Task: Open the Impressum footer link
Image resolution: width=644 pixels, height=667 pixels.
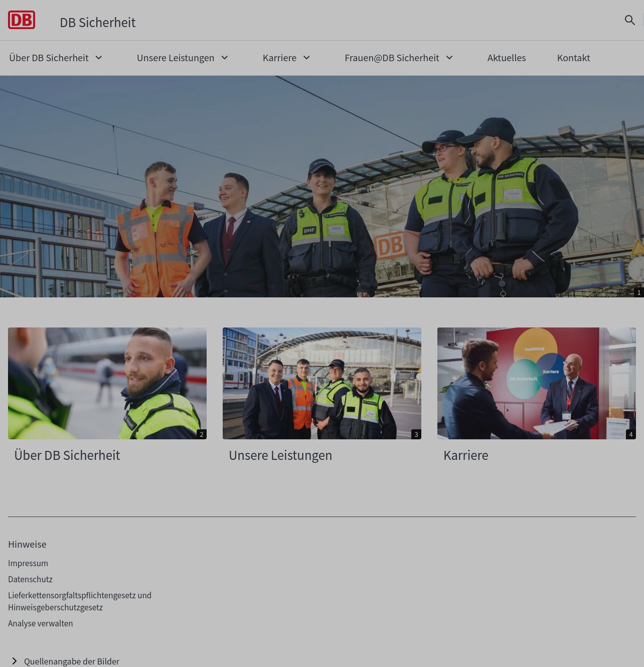Action: click(x=28, y=563)
